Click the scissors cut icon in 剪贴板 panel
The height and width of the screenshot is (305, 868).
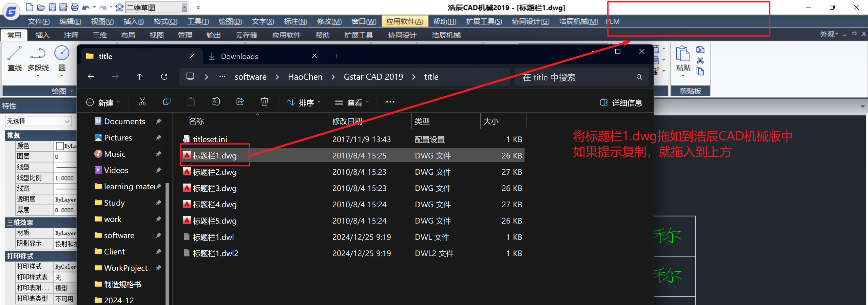click(x=700, y=60)
